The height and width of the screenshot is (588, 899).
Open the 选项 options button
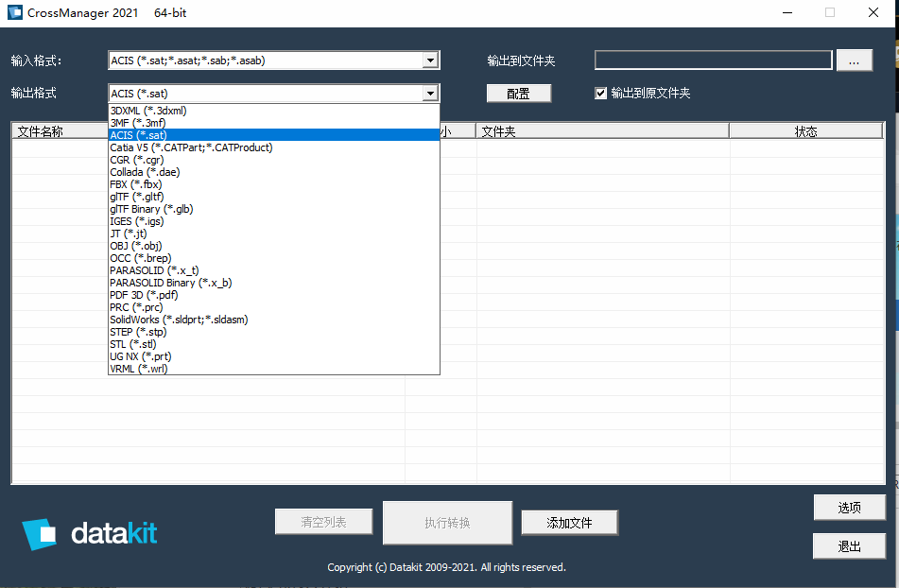[849, 508]
